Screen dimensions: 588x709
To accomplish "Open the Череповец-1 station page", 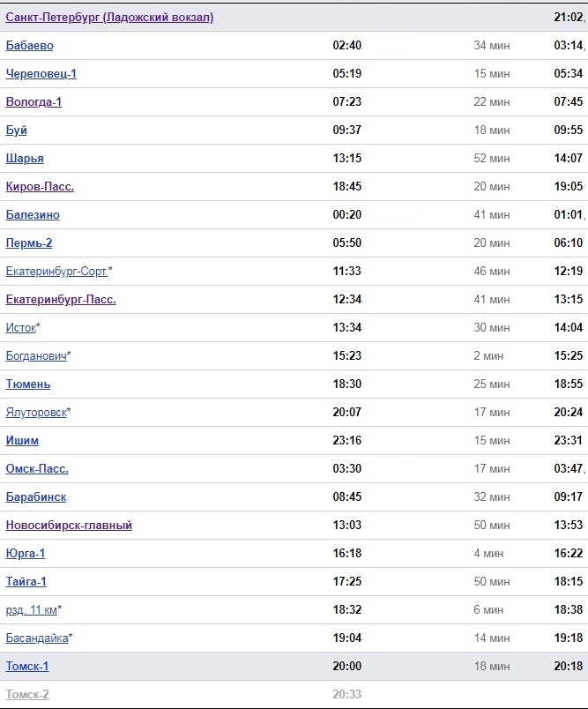I will (x=41, y=74).
